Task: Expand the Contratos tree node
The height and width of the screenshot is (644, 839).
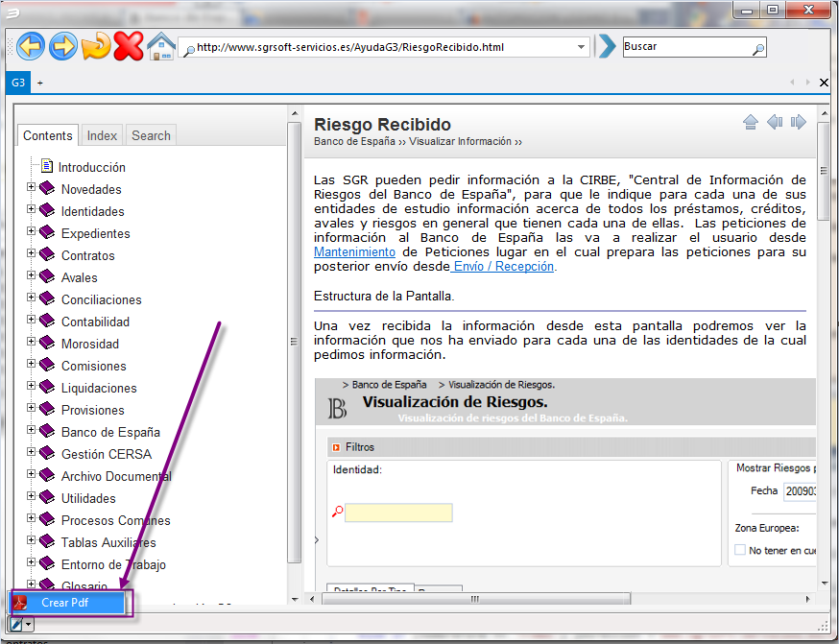Action: tap(31, 253)
